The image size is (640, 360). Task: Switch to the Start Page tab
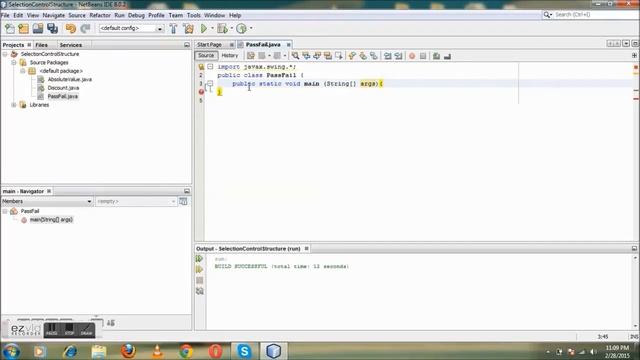point(209,44)
